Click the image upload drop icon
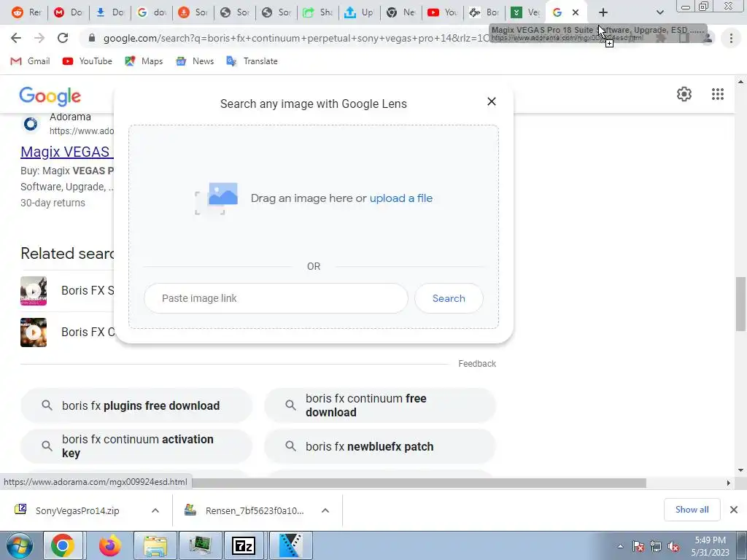Screen dimensions: 747x560 click(217, 198)
